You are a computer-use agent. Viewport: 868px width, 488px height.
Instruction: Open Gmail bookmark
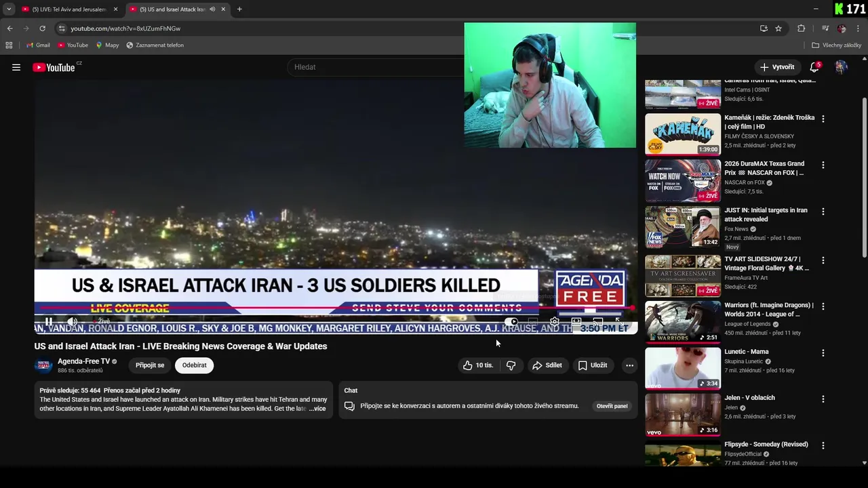pyautogui.click(x=38, y=45)
